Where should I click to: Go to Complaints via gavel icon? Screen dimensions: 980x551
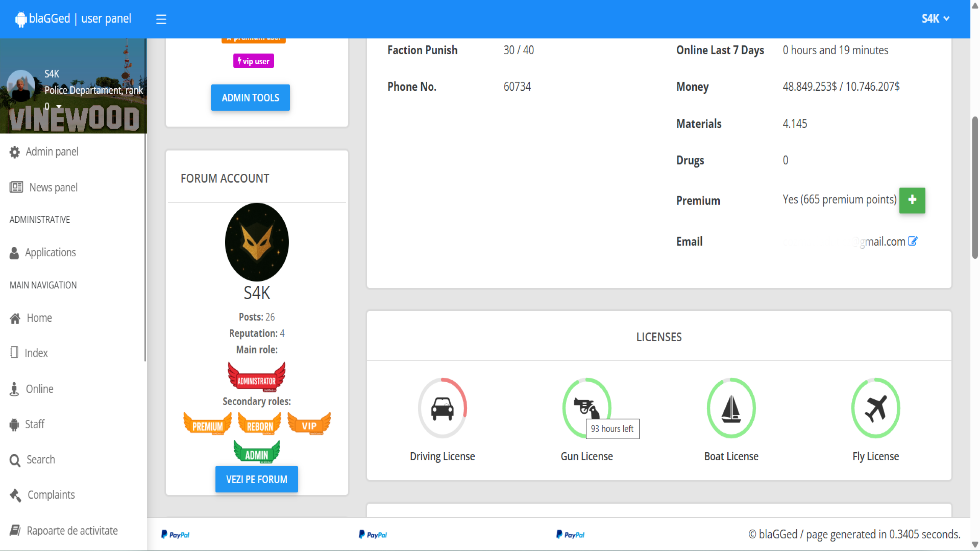pyautogui.click(x=15, y=495)
